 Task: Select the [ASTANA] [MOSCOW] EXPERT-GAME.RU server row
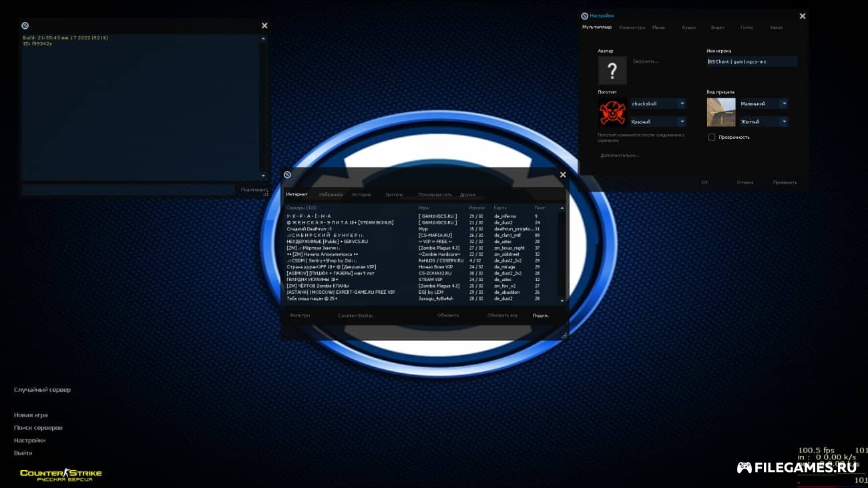[421, 292]
